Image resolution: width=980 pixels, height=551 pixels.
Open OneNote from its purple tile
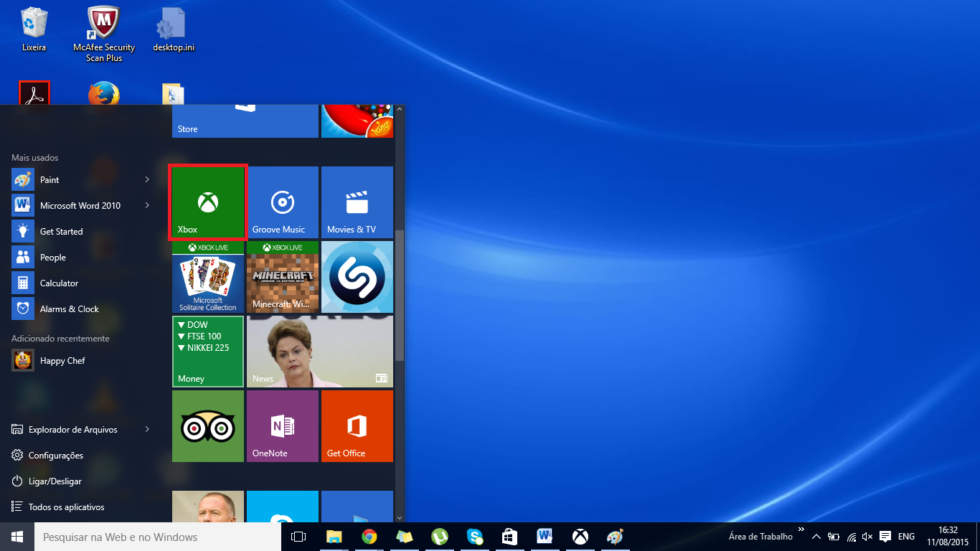(282, 425)
